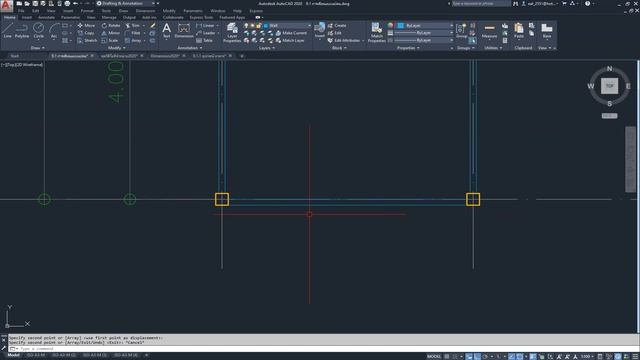Click the Make Current layer button
Viewport: 640px width, 360px height.
point(291,33)
